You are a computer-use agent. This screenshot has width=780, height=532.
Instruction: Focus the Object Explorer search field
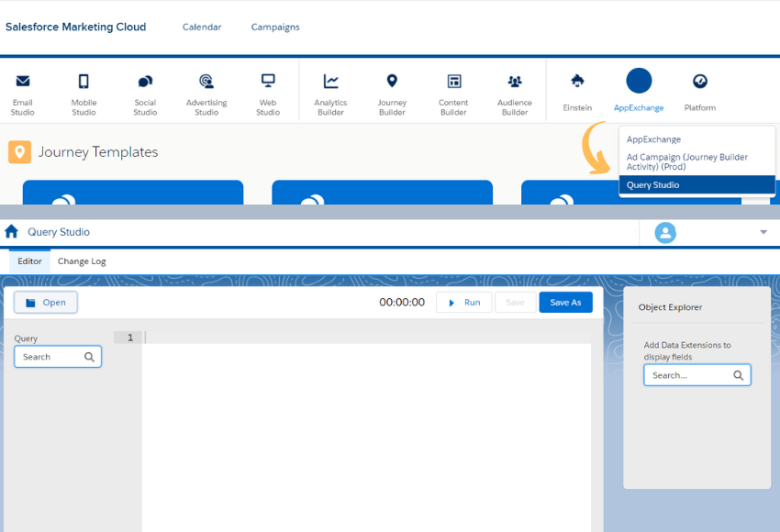[696, 375]
